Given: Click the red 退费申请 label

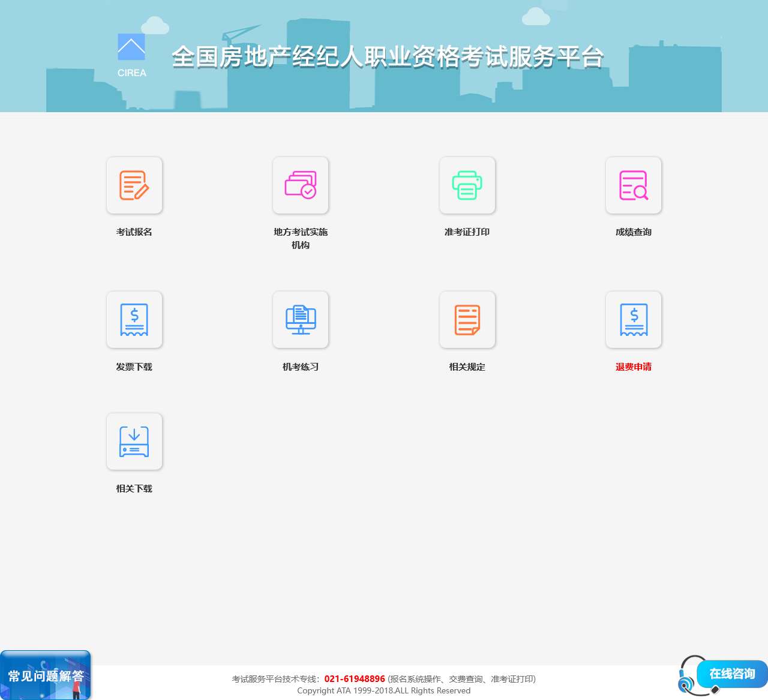Looking at the screenshot, I should click(x=634, y=367).
